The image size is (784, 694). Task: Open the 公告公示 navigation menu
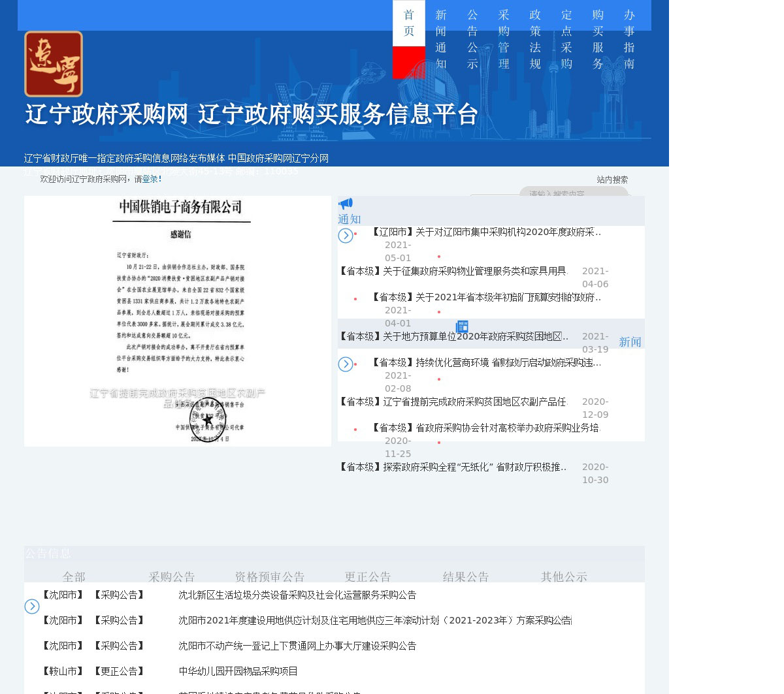[472, 39]
